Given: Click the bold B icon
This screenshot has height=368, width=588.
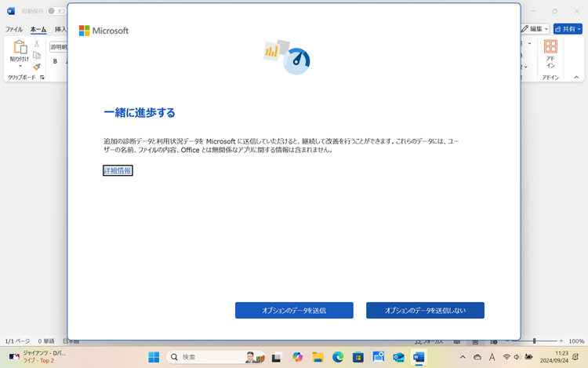Looking at the screenshot, I should pos(55,61).
